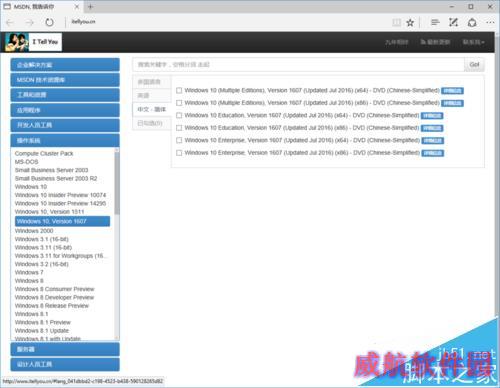
Task: Select Compute Cluster Pack in list
Action: 44,153
